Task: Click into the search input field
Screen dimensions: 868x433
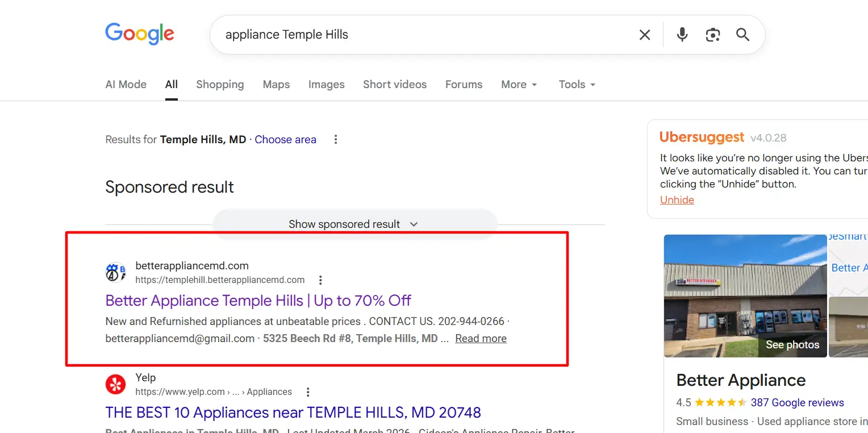Action: point(420,35)
